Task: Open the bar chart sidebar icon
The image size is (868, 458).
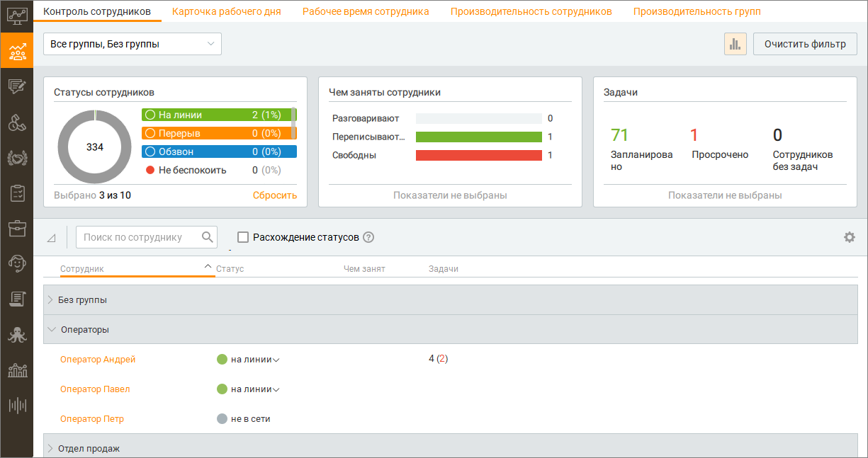Action: [x=16, y=370]
